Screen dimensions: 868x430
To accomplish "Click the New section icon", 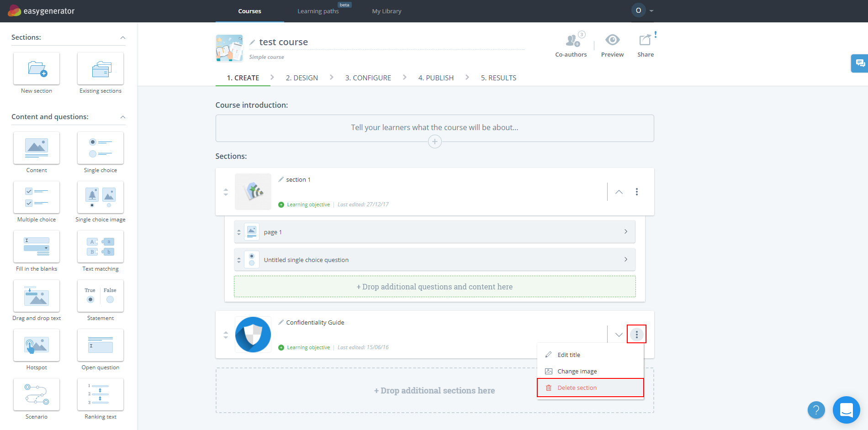I will click(x=37, y=68).
